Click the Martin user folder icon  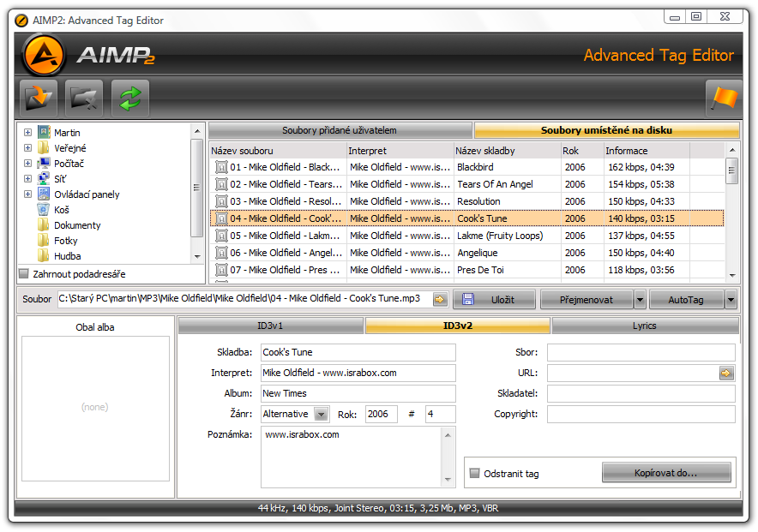tap(44, 132)
